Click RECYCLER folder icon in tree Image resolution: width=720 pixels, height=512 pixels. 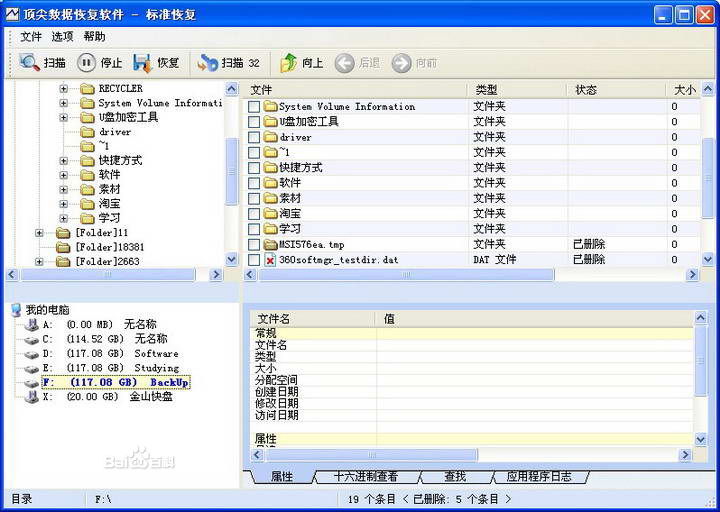click(87, 89)
